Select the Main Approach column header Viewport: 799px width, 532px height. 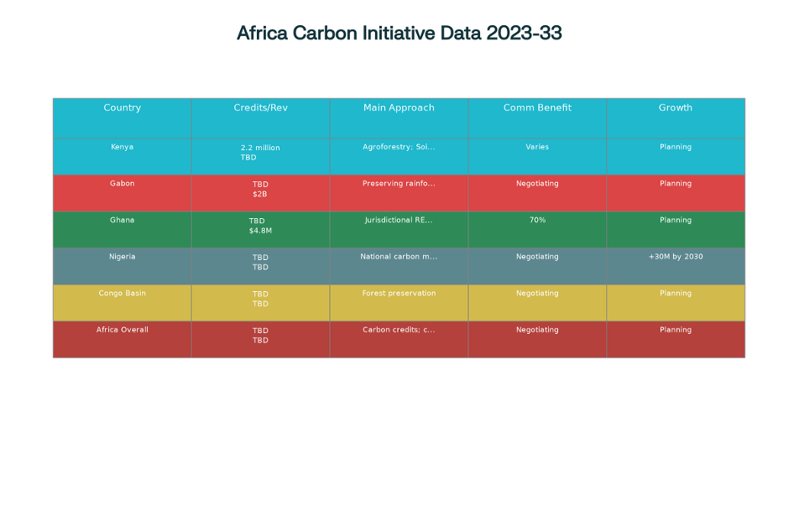point(398,107)
